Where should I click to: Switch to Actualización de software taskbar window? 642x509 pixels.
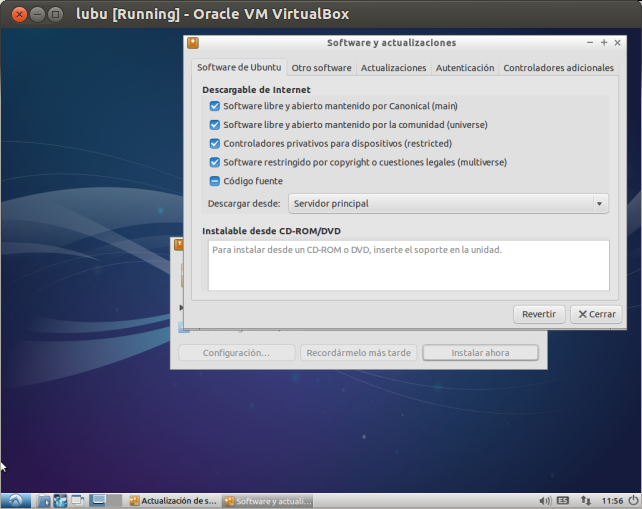point(172,500)
